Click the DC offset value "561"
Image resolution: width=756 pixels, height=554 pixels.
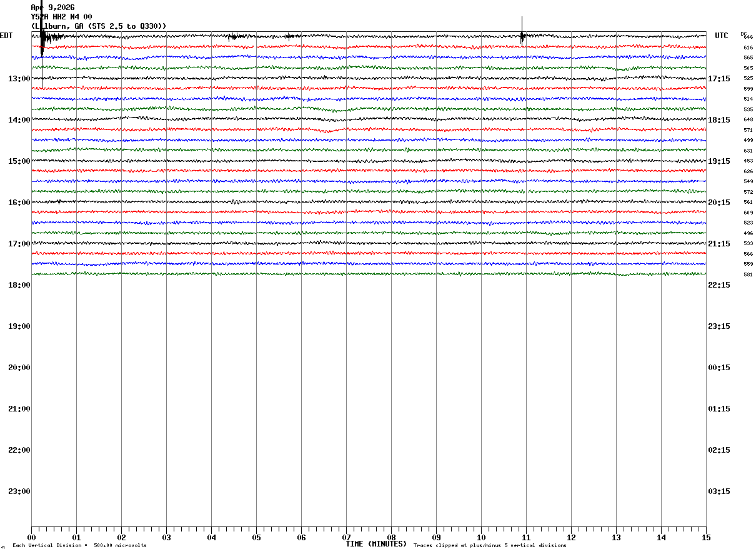pyautogui.click(x=748, y=202)
